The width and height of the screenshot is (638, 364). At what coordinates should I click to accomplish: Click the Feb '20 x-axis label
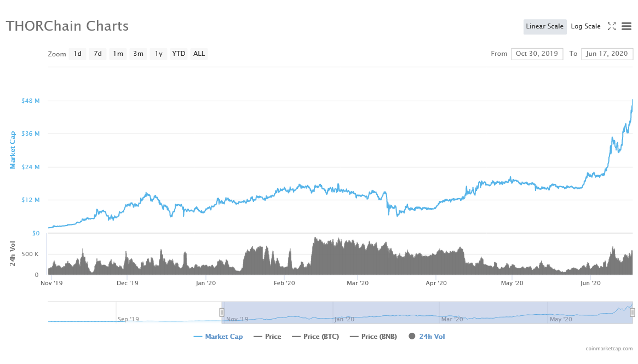[284, 283]
